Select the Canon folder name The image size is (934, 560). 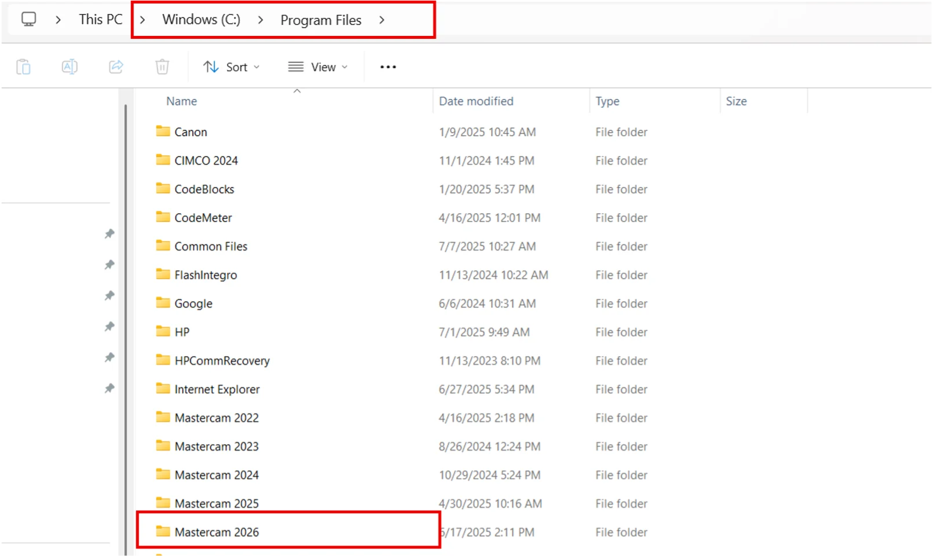[191, 132]
